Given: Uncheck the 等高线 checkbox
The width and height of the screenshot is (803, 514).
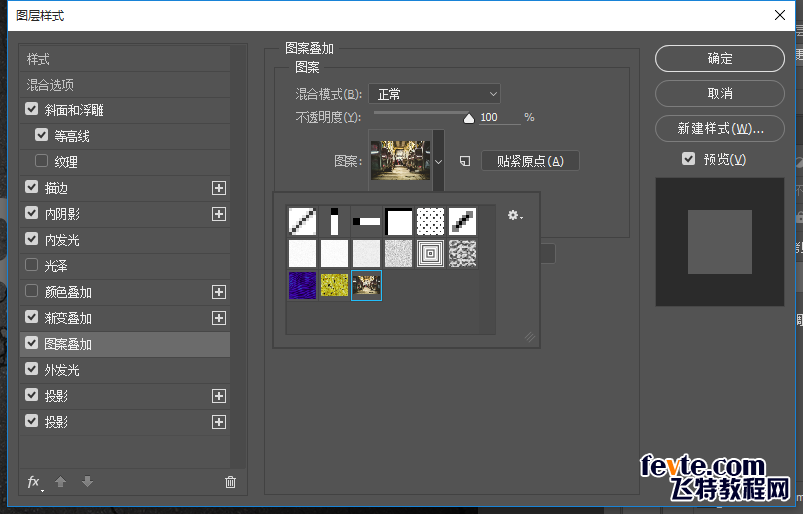Looking at the screenshot, I should coord(41,135).
